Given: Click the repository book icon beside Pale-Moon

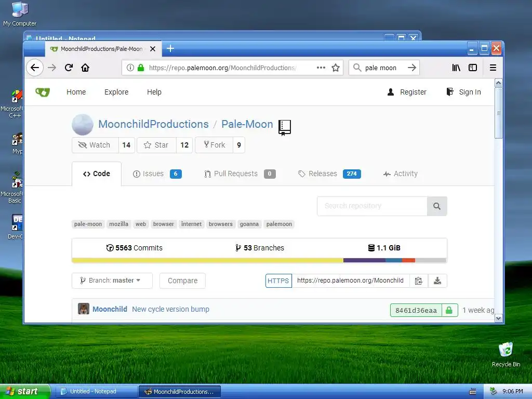Looking at the screenshot, I should coord(284,128).
